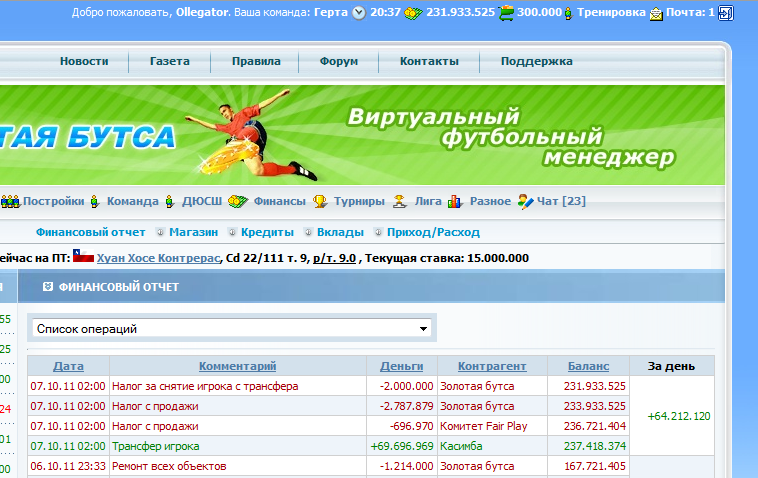This screenshot has width=758, height=478.
Task: Open the Список операций dropdown
Action: pos(231,328)
